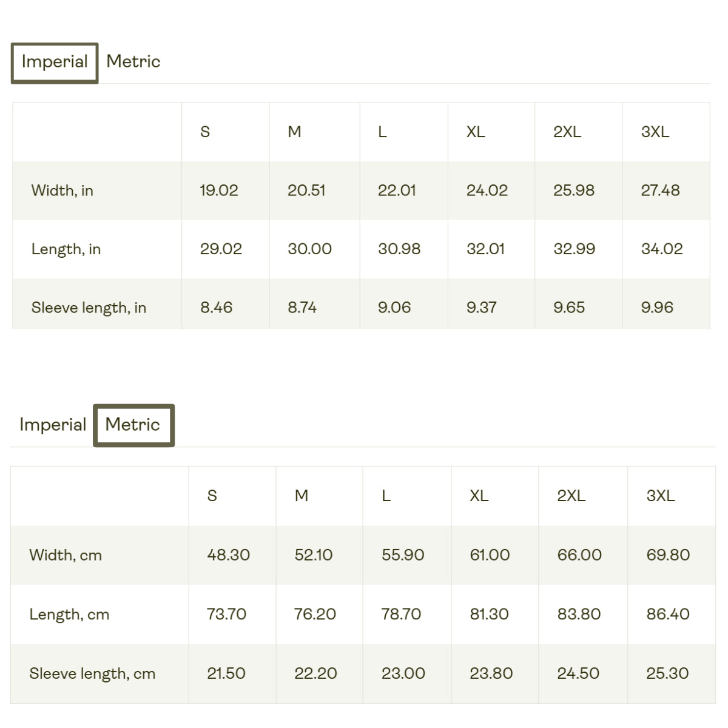Select the 19.02 width cell for size S
Viewport: 728px width, 728px height.
pos(219,190)
